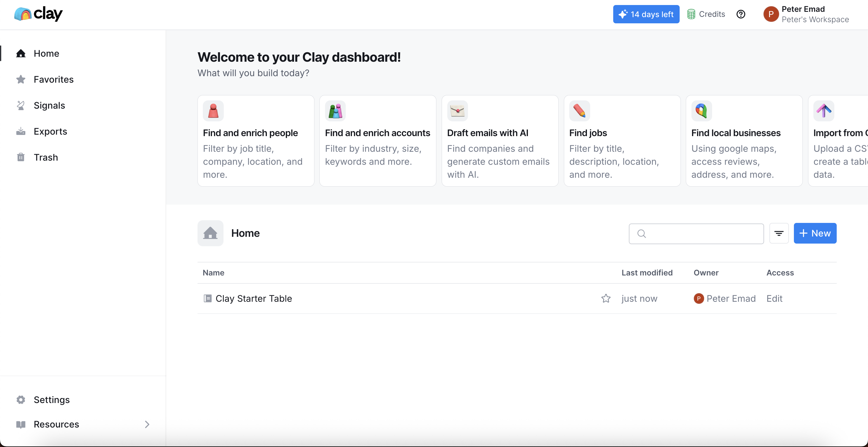Viewport: 868px width, 447px height.
Task: Star the Clay Starter Table
Action: pos(606,298)
